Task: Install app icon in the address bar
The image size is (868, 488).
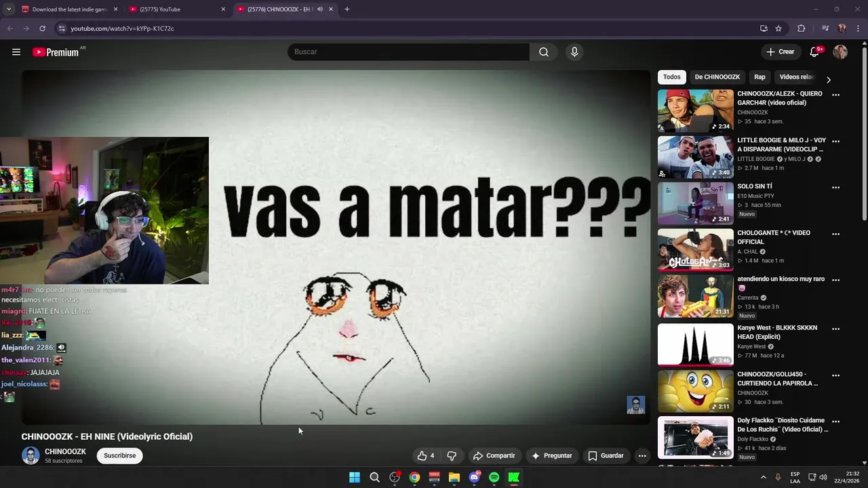Action: pyautogui.click(x=764, y=28)
